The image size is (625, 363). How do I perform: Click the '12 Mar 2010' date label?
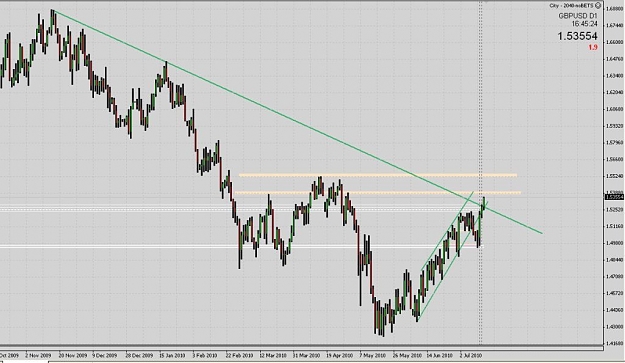pyautogui.click(x=273, y=355)
